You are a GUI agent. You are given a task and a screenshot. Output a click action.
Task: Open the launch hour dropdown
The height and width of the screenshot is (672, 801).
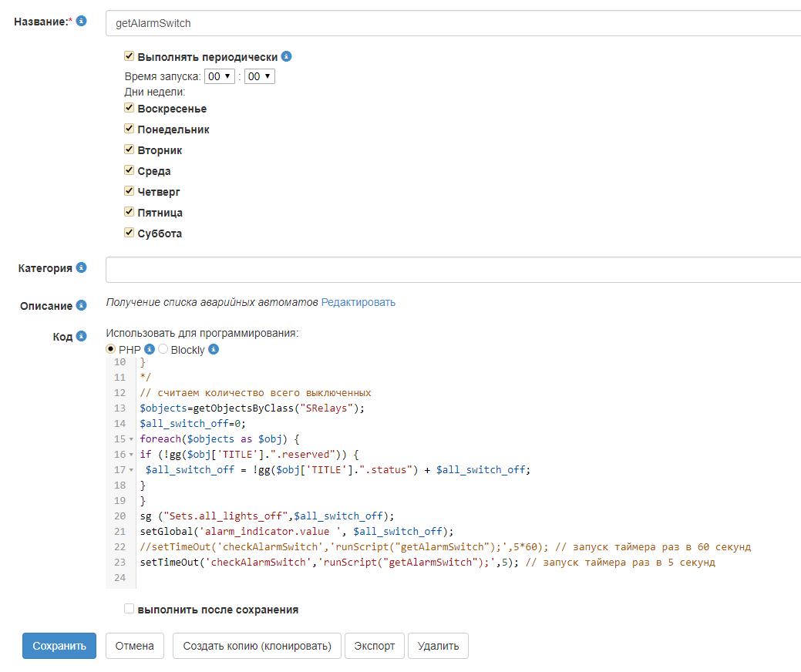click(220, 76)
